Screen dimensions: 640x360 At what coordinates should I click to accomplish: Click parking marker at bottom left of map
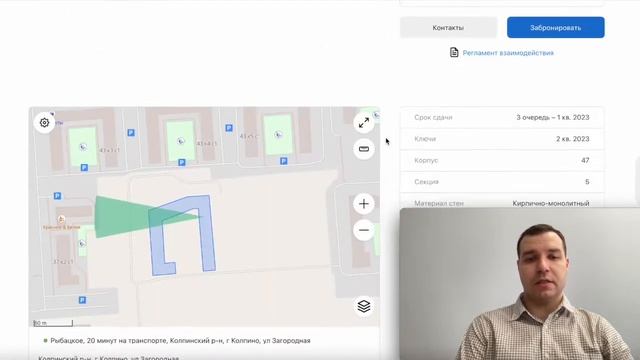[x=82, y=300]
